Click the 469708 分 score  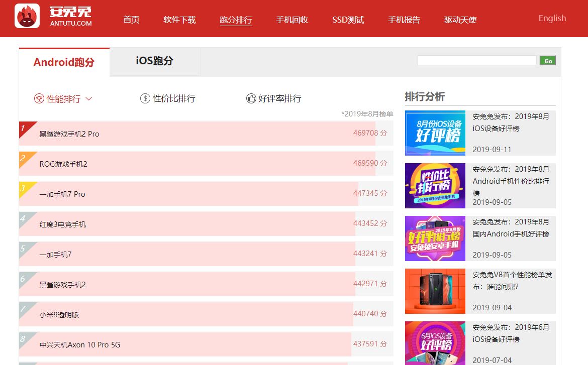coord(370,133)
